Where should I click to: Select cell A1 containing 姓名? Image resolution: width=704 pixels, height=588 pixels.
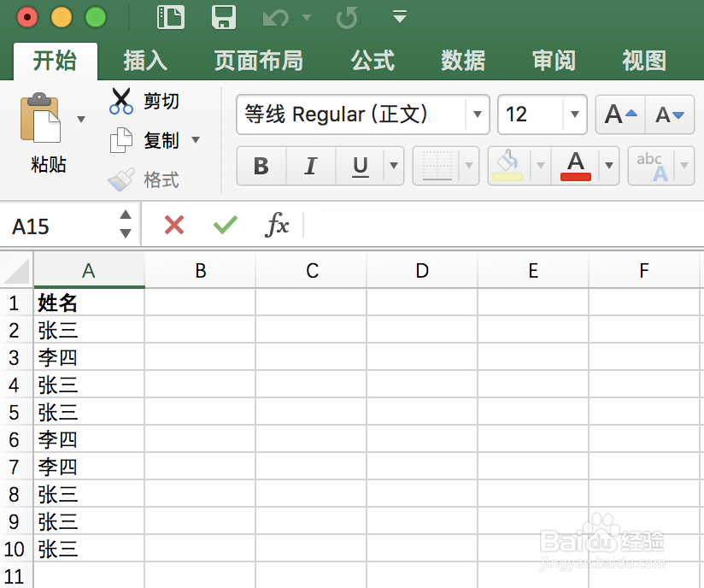[x=89, y=303]
